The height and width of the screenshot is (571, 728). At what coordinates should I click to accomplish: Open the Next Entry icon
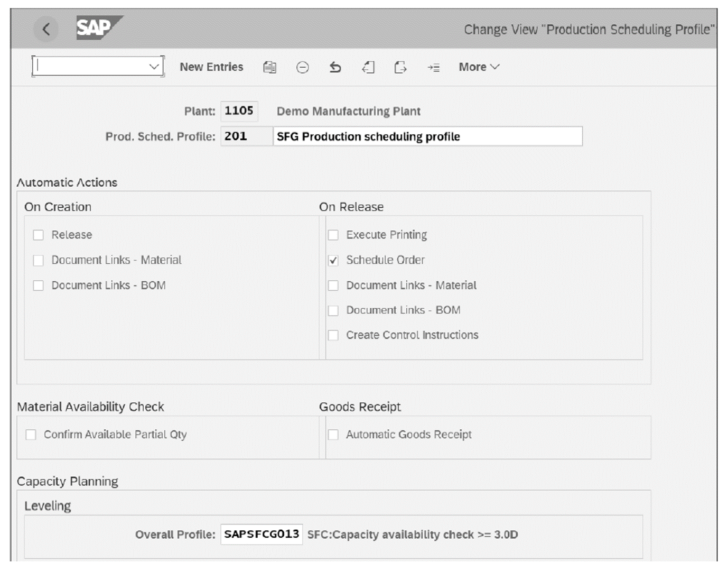click(400, 67)
